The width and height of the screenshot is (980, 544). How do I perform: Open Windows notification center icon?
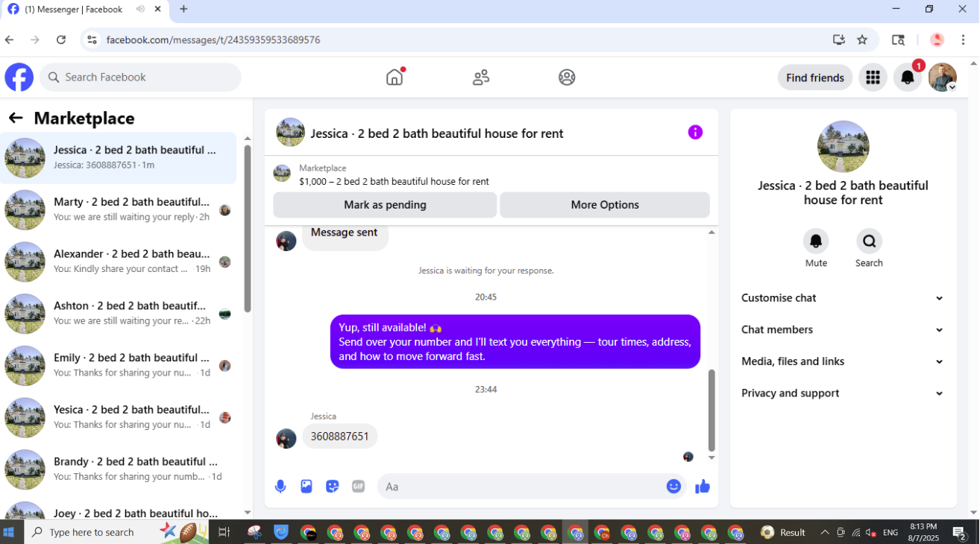960,532
